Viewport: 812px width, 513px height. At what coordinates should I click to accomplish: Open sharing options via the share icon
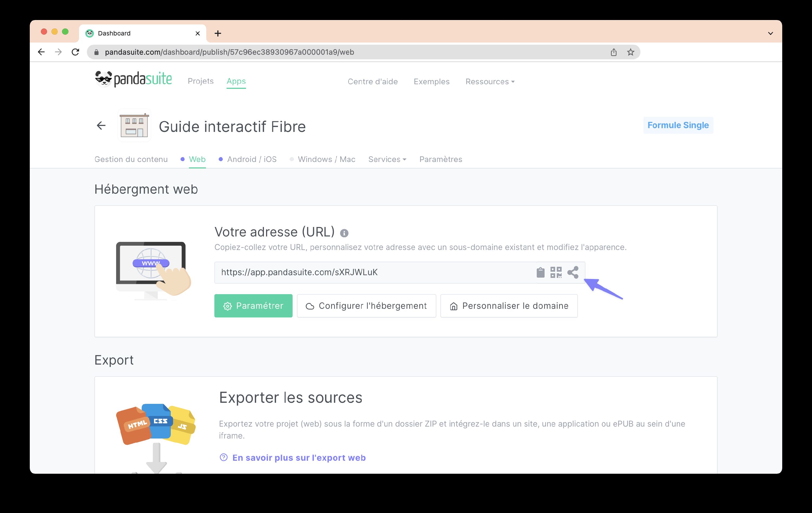[x=574, y=272]
